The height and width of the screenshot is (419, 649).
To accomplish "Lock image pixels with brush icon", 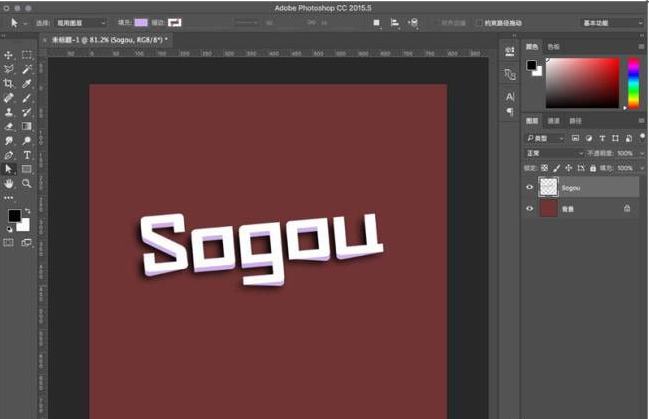I will pyautogui.click(x=557, y=168).
